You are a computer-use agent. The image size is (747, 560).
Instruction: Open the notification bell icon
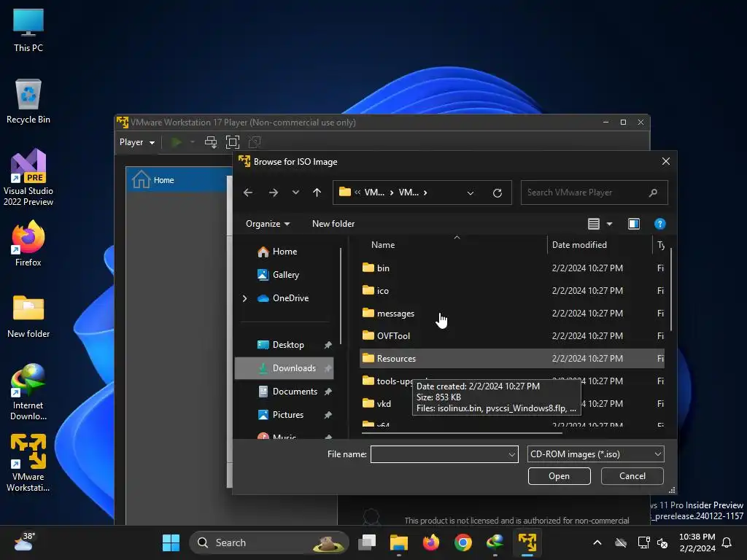coord(727,542)
